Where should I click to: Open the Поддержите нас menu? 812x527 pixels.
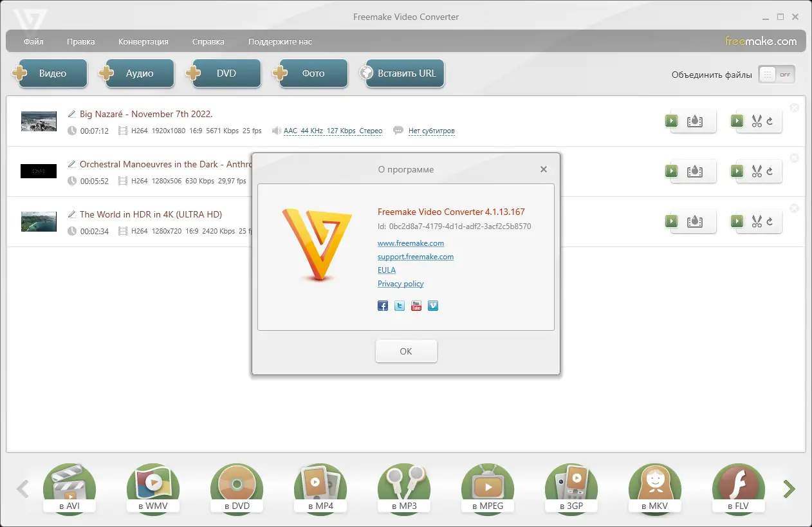click(280, 42)
